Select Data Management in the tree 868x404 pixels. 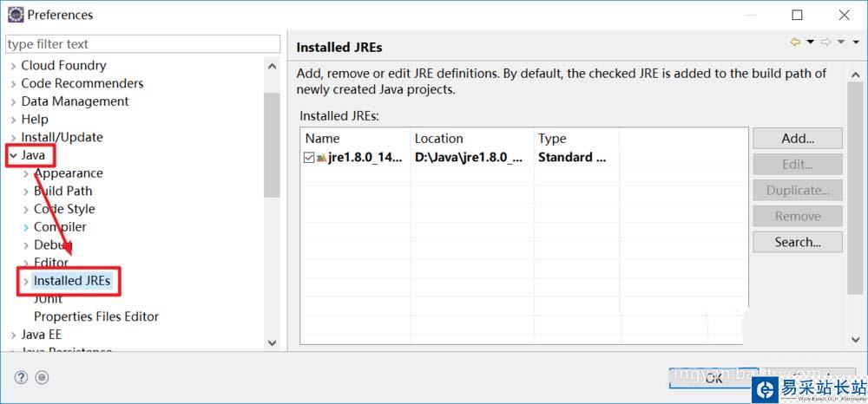[x=75, y=101]
